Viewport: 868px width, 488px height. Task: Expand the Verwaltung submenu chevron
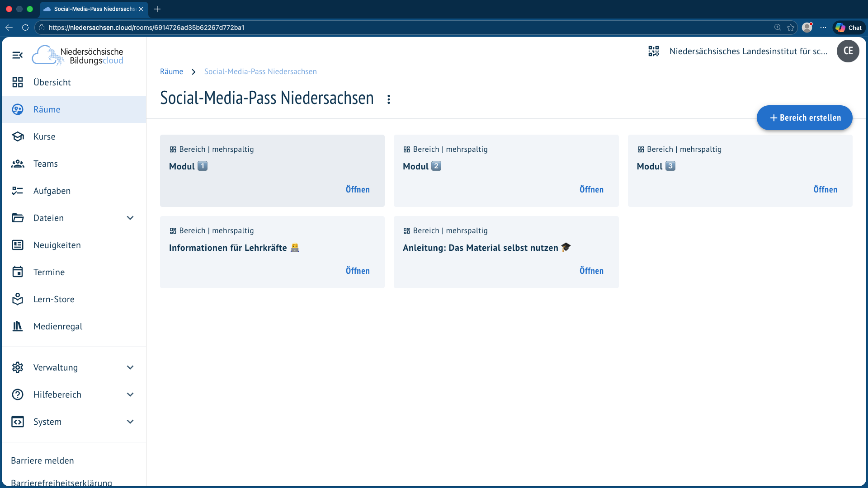[x=130, y=367]
